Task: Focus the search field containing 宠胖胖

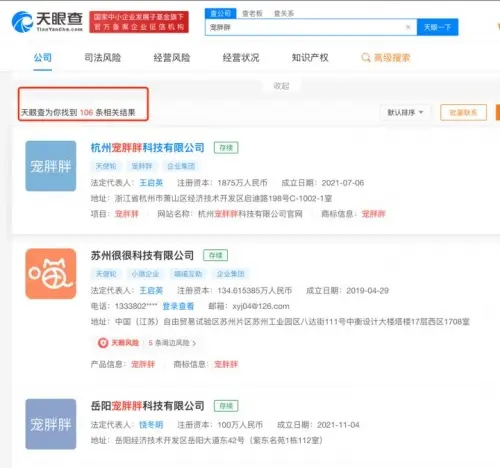Action: click(x=311, y=27)
